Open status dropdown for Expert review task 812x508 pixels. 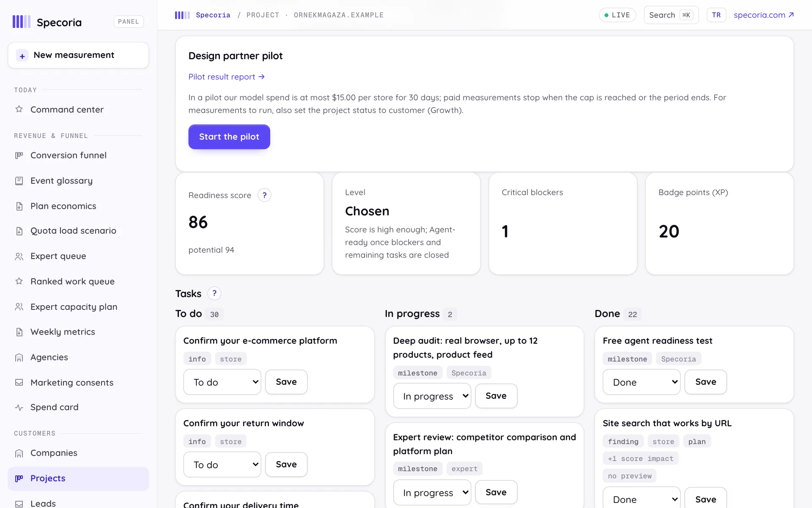click(432, 492)
